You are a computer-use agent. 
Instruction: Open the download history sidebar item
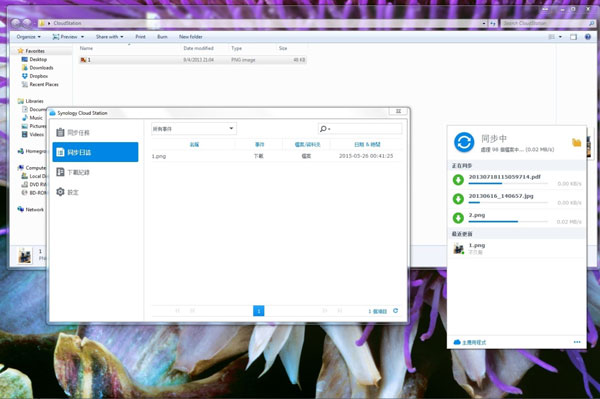pyautogui.click(x=95, y=172)
